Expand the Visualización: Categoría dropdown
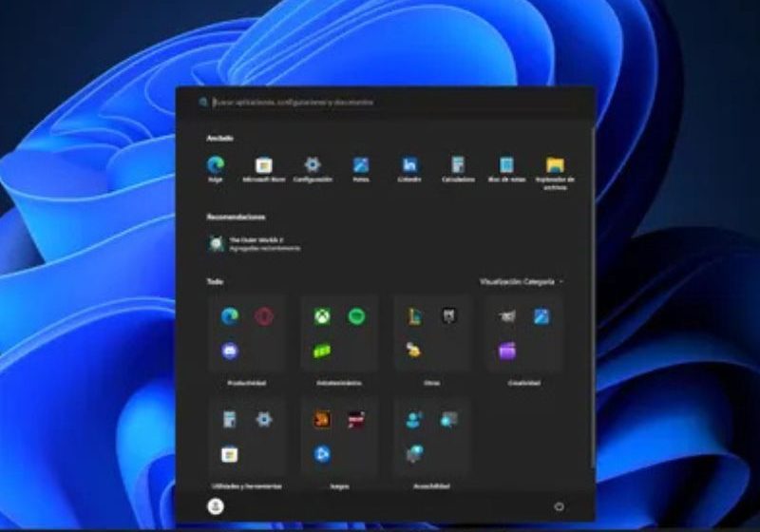Screen dimensions: 760x532 [522, 281]
